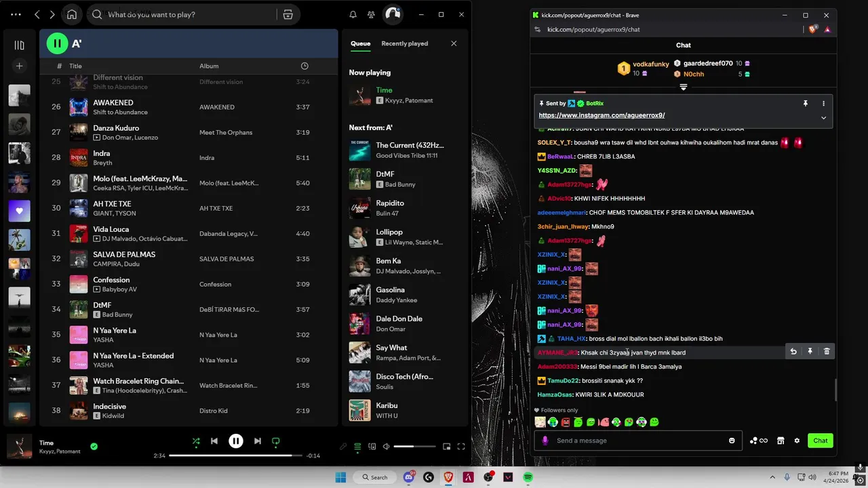
Task: Skip to previous track
Action: [x=214, y=441]
